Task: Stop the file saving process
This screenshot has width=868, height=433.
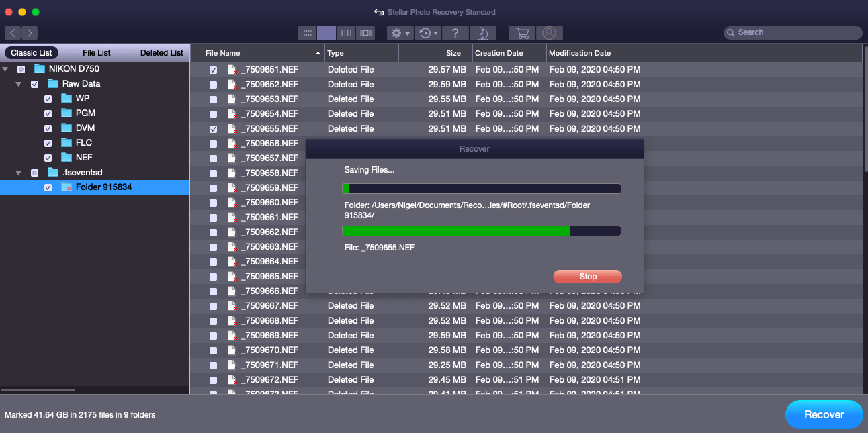Action: 588,277
